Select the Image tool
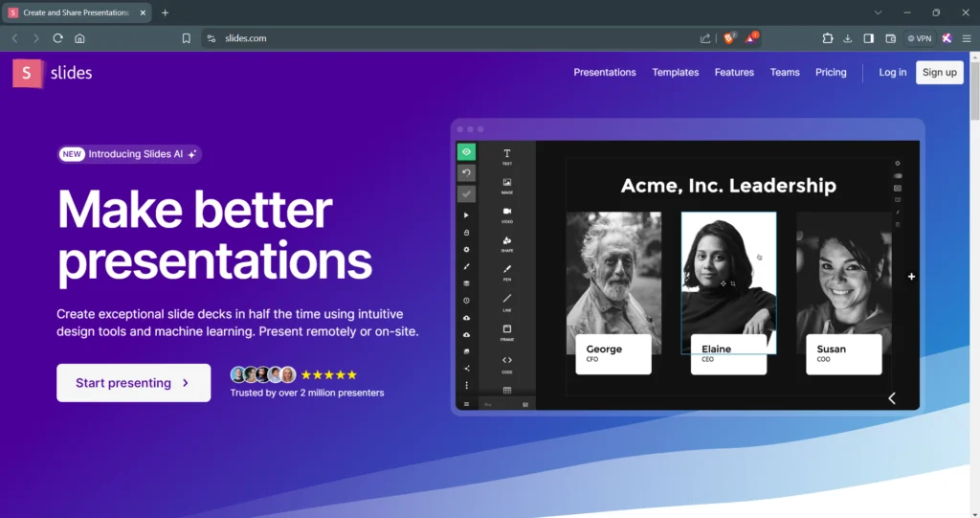The width and height of the screenshot is (980, 518). tap(507, 185)
